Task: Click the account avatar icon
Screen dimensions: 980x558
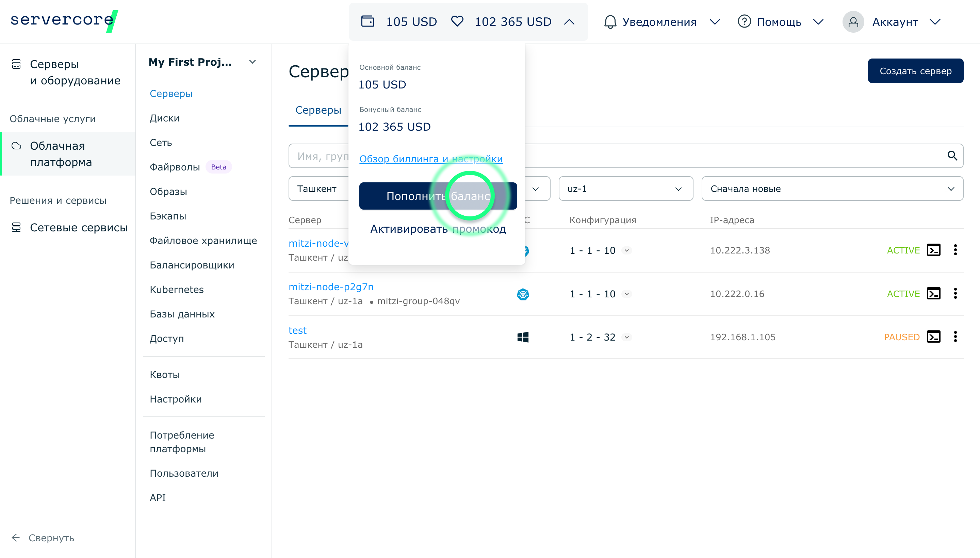Action: pos(853,22)
